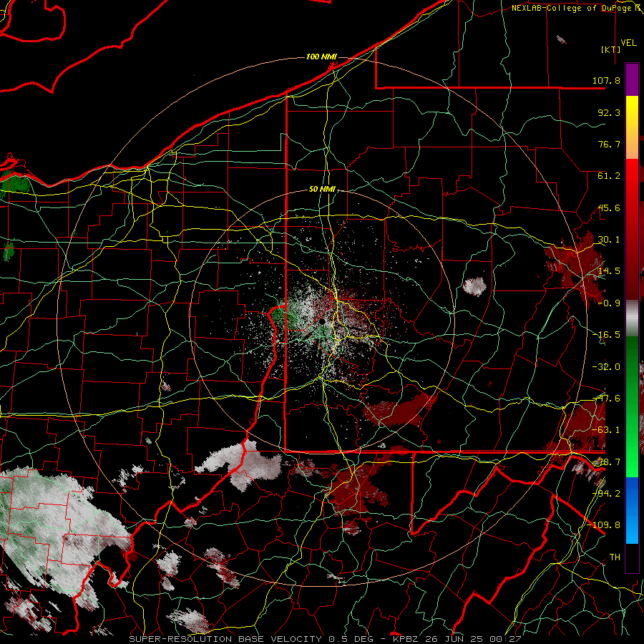Image resolution: width=644 pixels, height=644 pixels.
Task: Click the black TH segment of the color bar
Action: tap(632, 557)
